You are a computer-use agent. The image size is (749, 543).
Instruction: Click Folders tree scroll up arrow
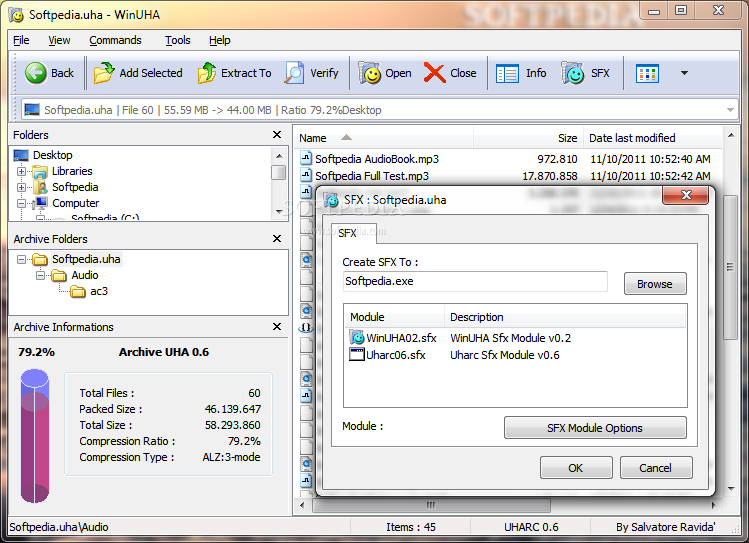279,156
